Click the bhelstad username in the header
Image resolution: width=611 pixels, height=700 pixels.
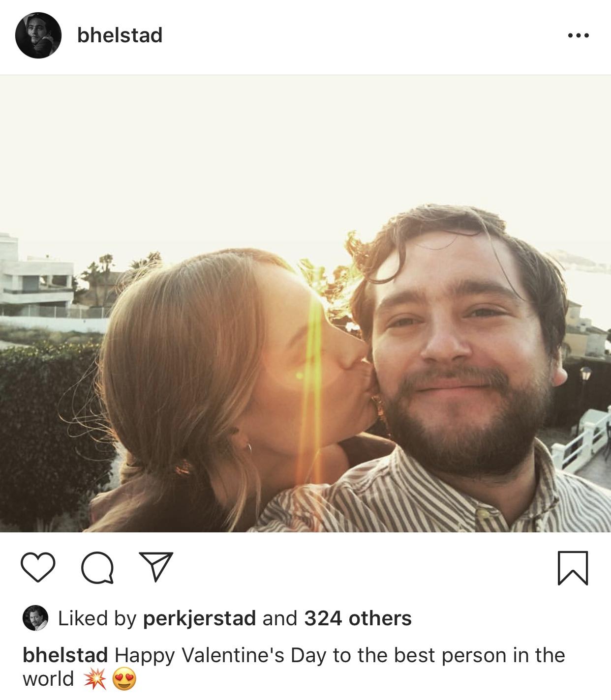point(120,35)
